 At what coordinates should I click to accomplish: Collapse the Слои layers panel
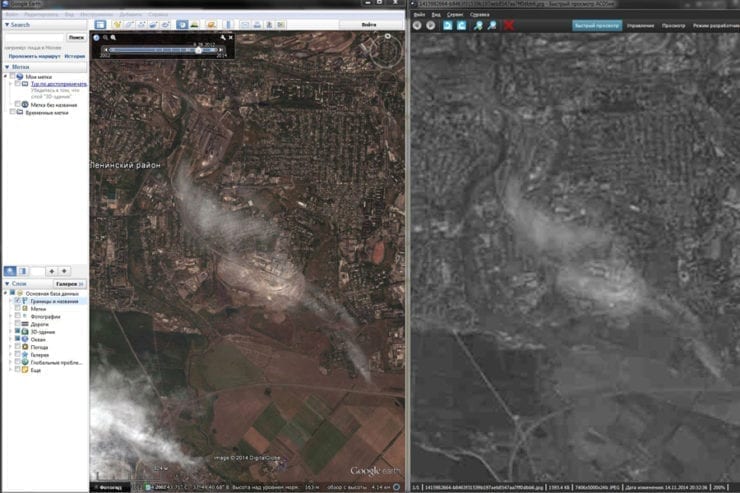coord(7,284)
